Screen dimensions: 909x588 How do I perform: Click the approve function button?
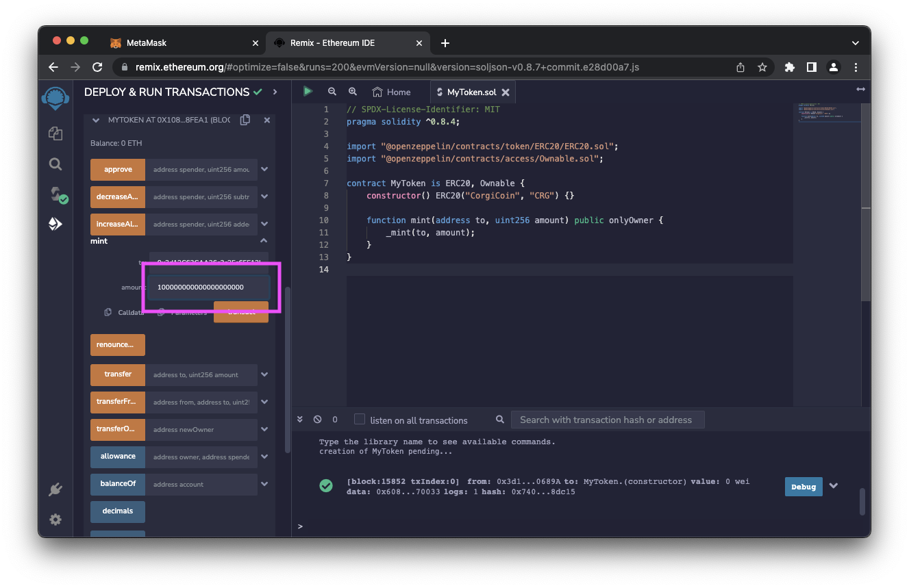pyautogui.click(x=118, y=170)
